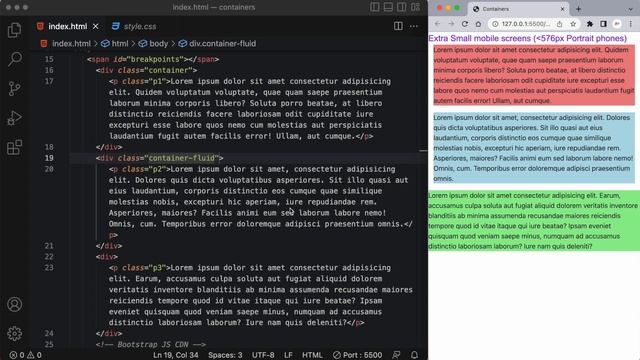Change encoding via UTF-8 status item

(263, 355)
